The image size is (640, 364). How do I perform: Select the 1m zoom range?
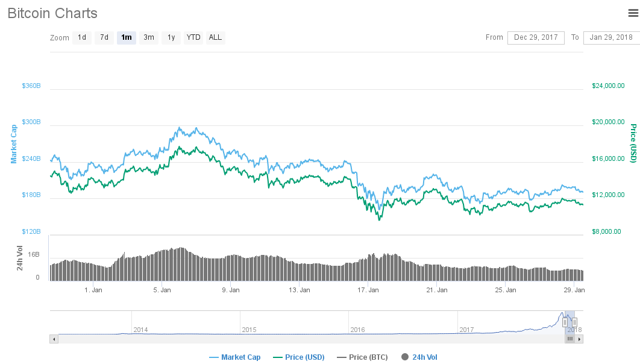coord(127,37)
